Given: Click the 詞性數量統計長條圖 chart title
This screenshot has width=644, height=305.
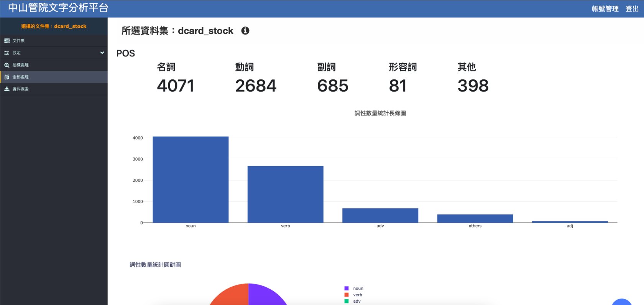Looking at the screenshot, I should click(380, 113).
